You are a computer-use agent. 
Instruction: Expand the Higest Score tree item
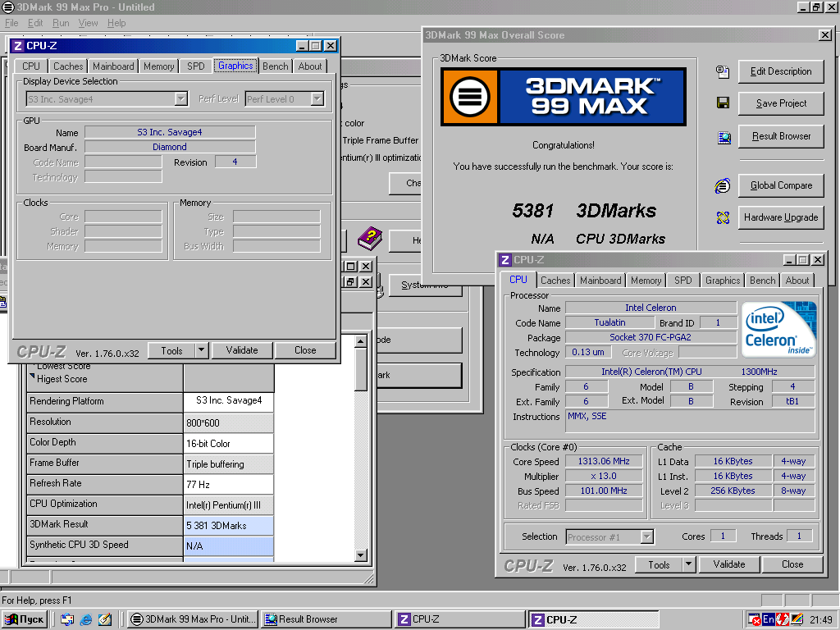click(x=33, y=376)
